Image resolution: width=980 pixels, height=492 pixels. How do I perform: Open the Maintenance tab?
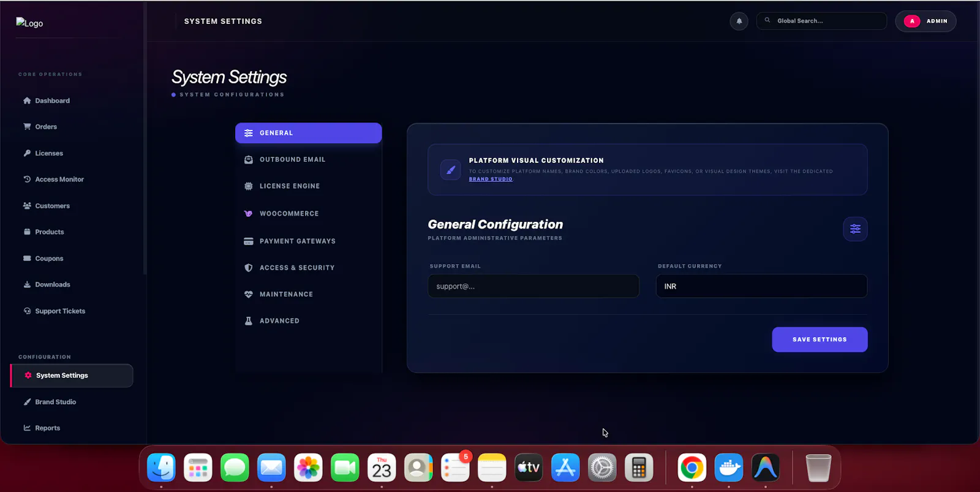click(309, 295)
